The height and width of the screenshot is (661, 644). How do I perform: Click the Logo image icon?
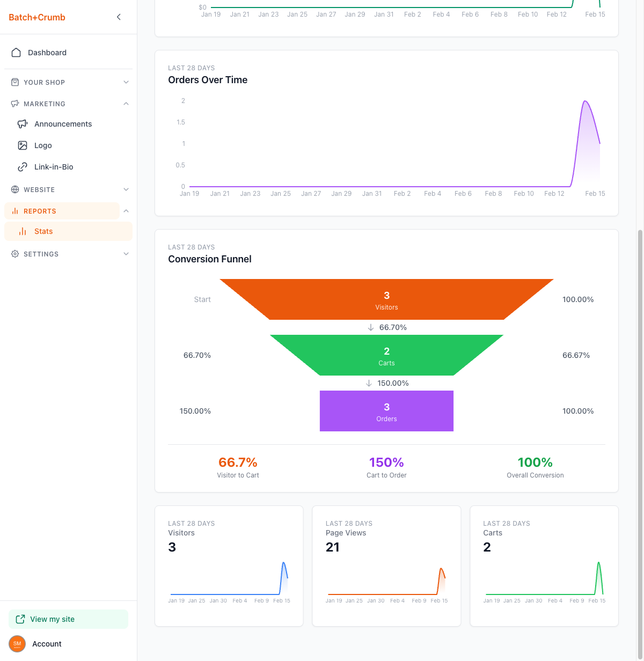click(x=23, y=145)
